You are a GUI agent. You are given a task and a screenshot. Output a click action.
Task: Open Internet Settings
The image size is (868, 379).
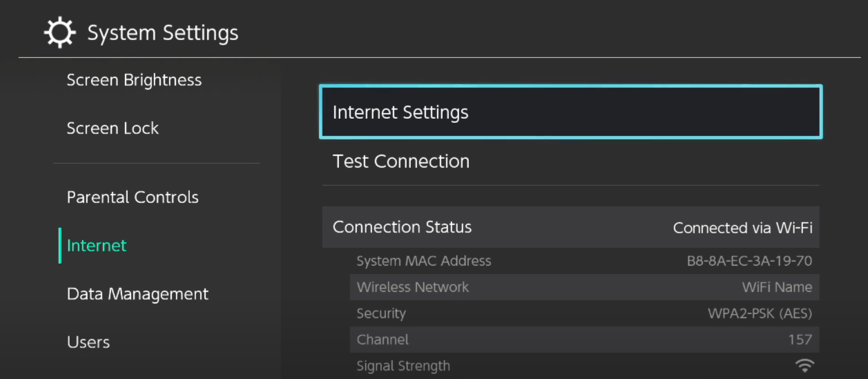570,113
